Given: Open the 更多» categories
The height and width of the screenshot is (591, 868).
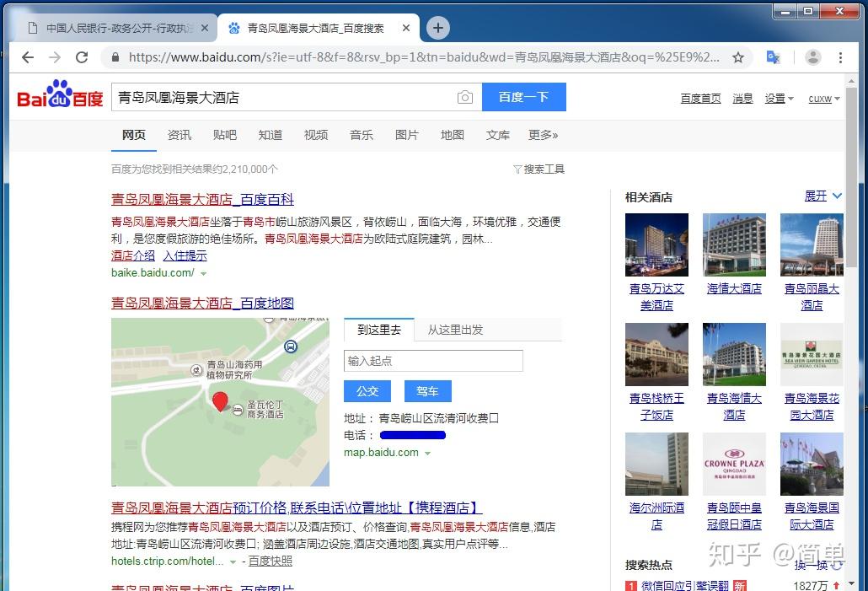Looking at the screenshot, I should (x=543, y=135).
